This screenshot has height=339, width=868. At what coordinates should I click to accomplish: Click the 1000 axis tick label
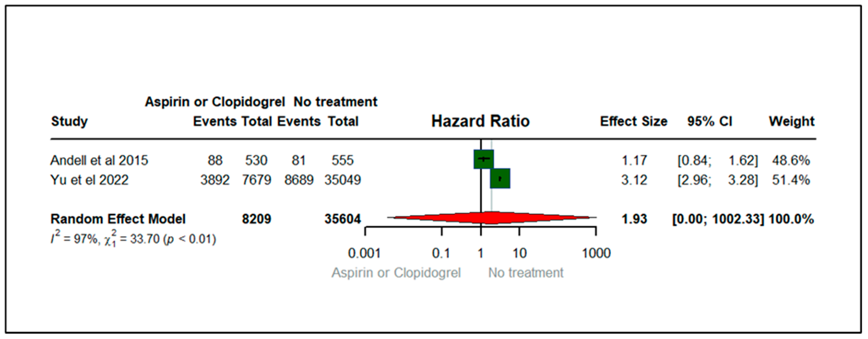click(x=596, y=253)
